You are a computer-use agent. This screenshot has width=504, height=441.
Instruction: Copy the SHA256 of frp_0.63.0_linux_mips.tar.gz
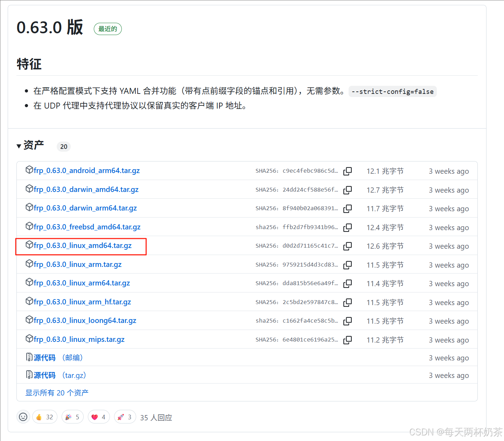(x=348, y=339)
